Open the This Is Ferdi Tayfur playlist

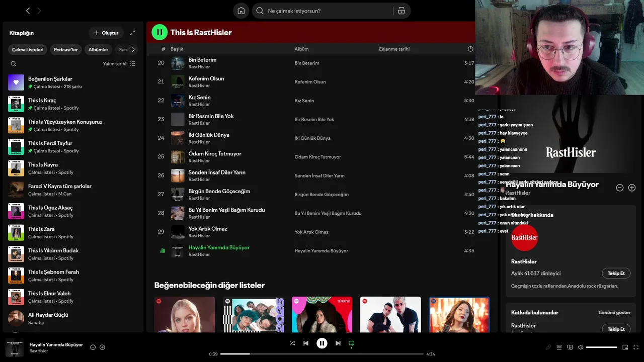(x=73, y=147)
